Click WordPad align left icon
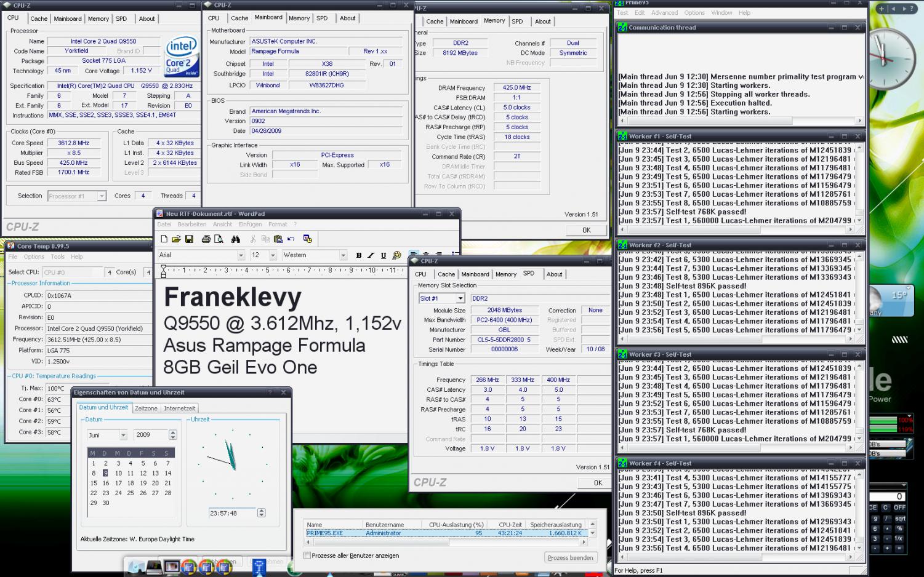The height and width of the screenshot is (577, 924). [413, 254]
